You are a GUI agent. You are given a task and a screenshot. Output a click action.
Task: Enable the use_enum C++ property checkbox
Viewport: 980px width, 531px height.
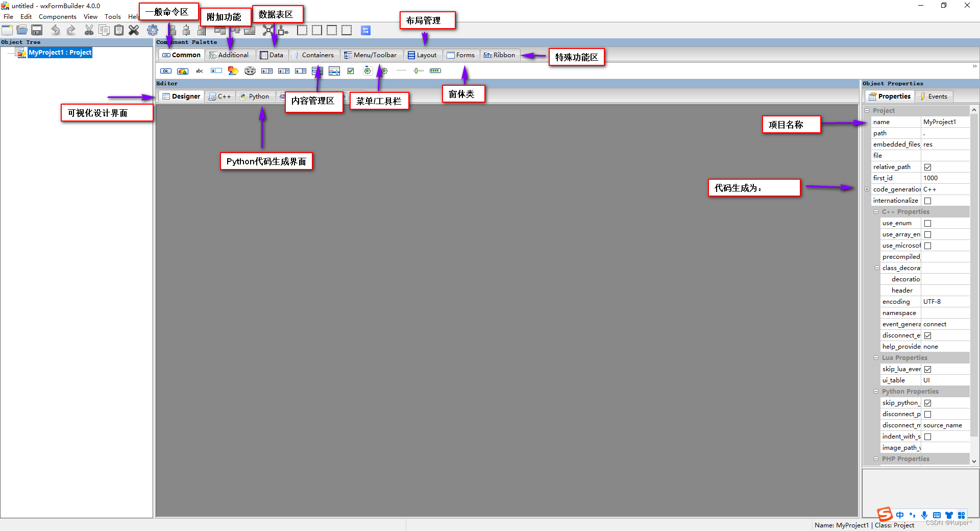coord(928,223)
